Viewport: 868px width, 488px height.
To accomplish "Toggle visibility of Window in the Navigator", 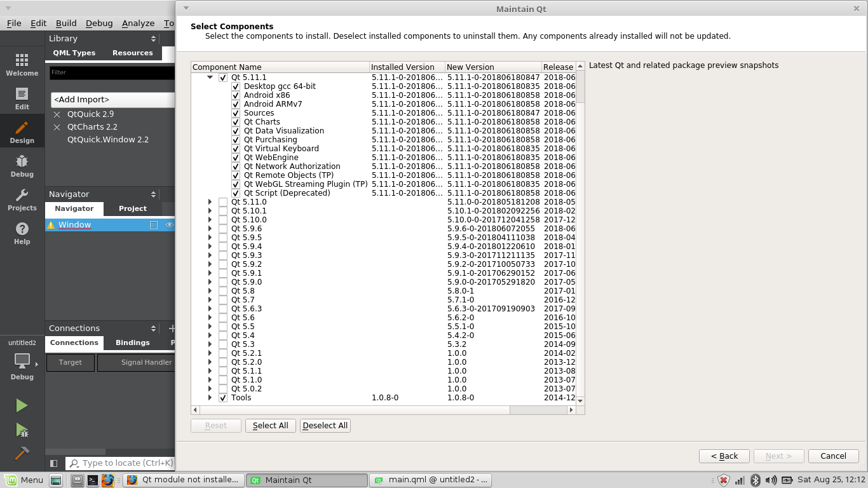I will click(x=169, y=224).
